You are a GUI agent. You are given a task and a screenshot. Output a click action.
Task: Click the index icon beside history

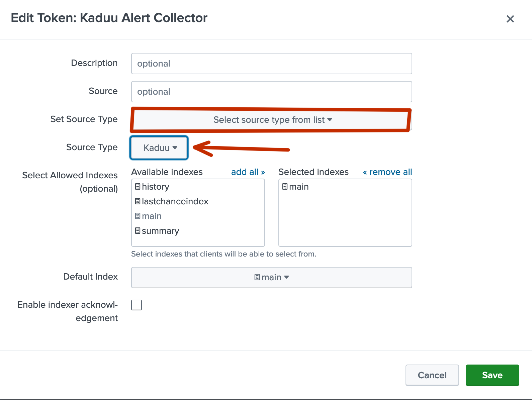(138, 187)
